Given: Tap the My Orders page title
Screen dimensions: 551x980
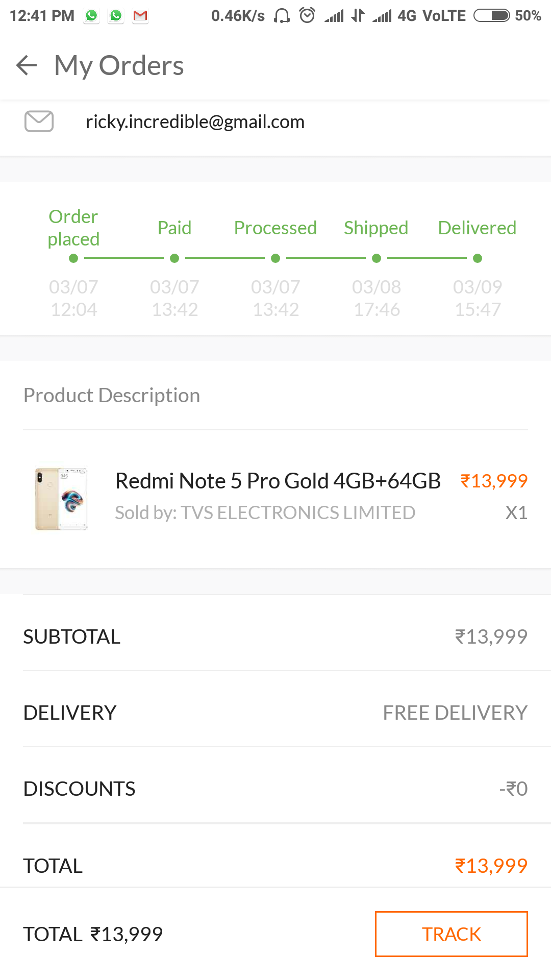Looking at the screenshot, I should [119, 65].
